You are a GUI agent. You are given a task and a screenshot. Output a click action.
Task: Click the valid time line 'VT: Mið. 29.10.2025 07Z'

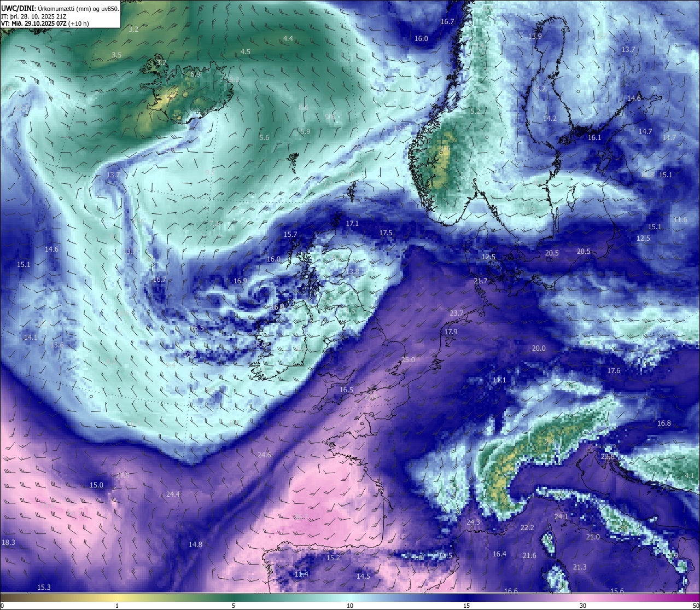point(35,24)
